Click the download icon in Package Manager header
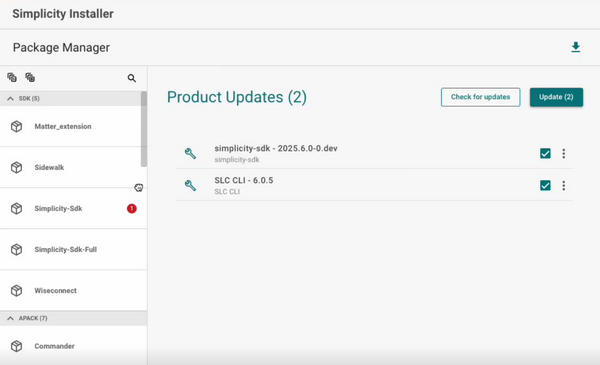600x365 pixels. click(576, 47)
